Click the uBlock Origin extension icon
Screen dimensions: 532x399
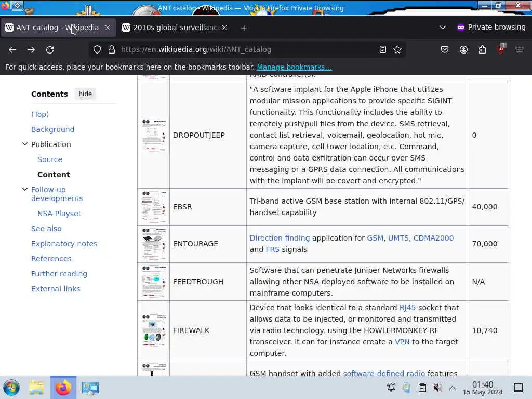click(x=501, y=49)
